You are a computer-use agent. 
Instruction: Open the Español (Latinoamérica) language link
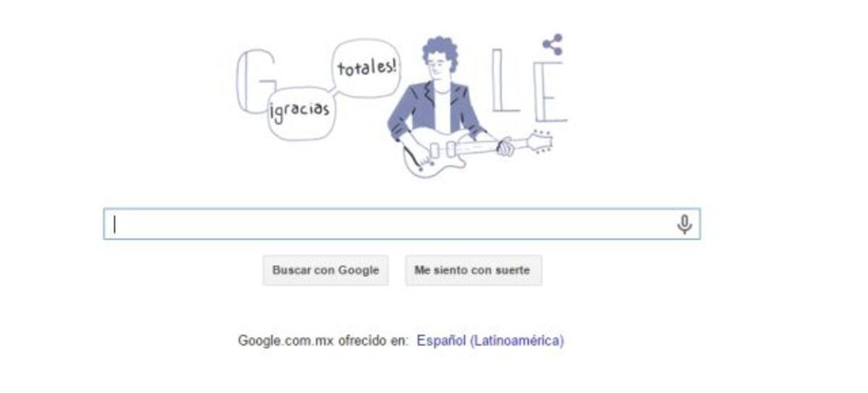tap(490, 340)
